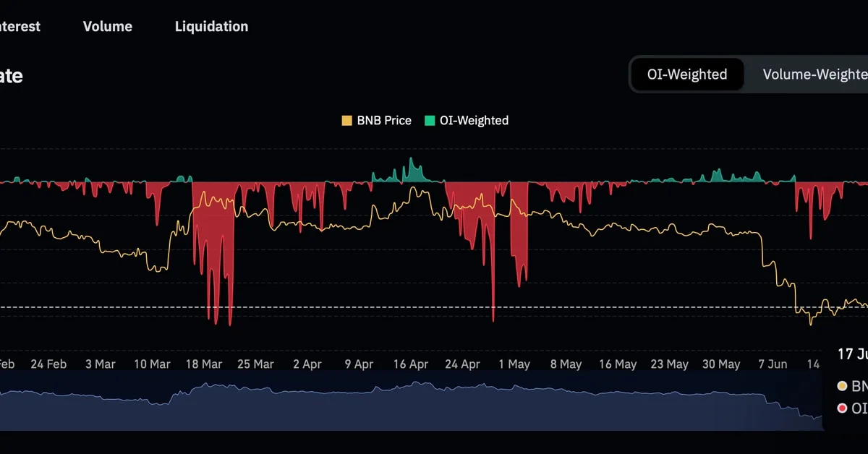Image resolution: width=868 pixels, height=454 pixels.
Task: Click the red dot in the tooltip
Action: click(x=843, y=408)
